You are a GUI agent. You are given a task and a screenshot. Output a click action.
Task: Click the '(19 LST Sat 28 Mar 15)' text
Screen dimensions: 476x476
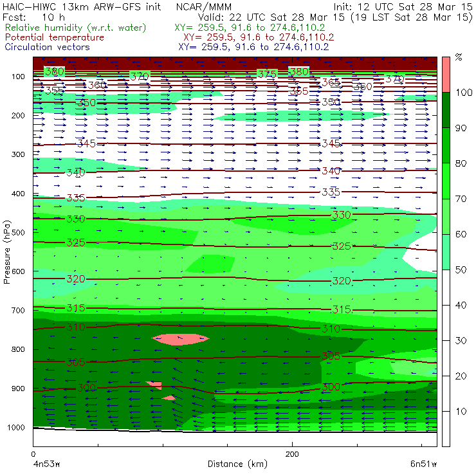click(412, 17)
